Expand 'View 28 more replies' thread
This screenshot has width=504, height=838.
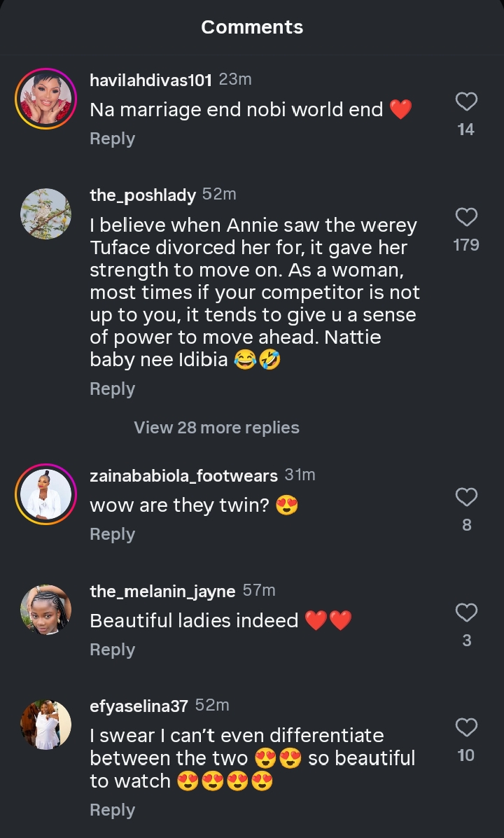[216, 428]
